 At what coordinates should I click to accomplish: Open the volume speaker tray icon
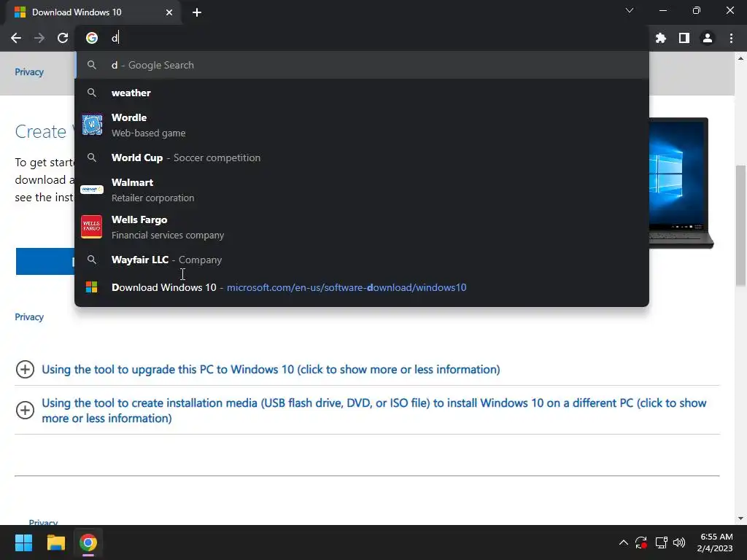click(x=679, y=542)
